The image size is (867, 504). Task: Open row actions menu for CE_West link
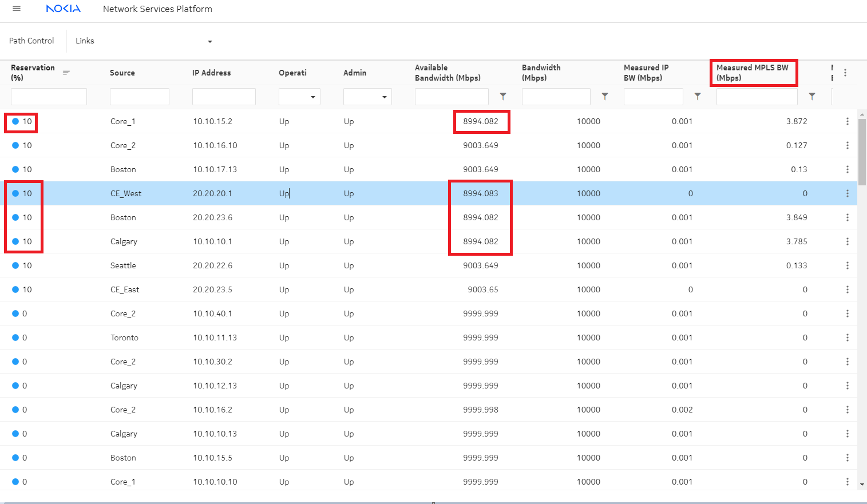click(x=848, y=193)
